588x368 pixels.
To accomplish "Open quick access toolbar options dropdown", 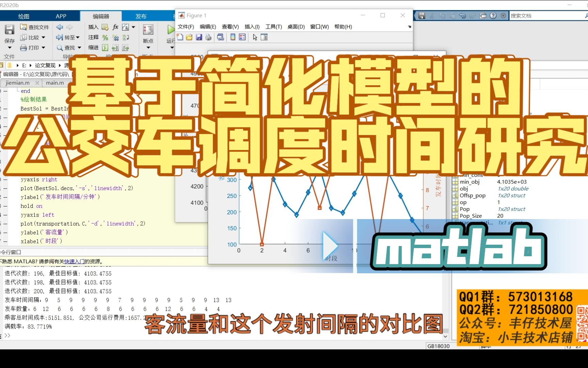I will click(504, 16).
